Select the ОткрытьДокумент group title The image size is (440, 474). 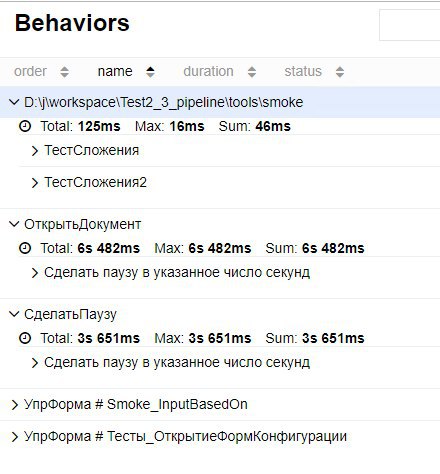(83, 224)
